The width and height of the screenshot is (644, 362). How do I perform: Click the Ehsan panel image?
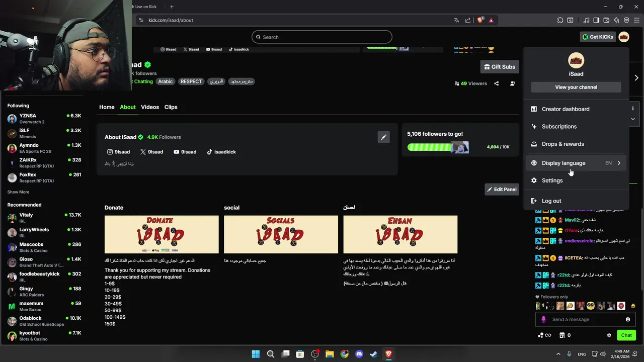400,234
